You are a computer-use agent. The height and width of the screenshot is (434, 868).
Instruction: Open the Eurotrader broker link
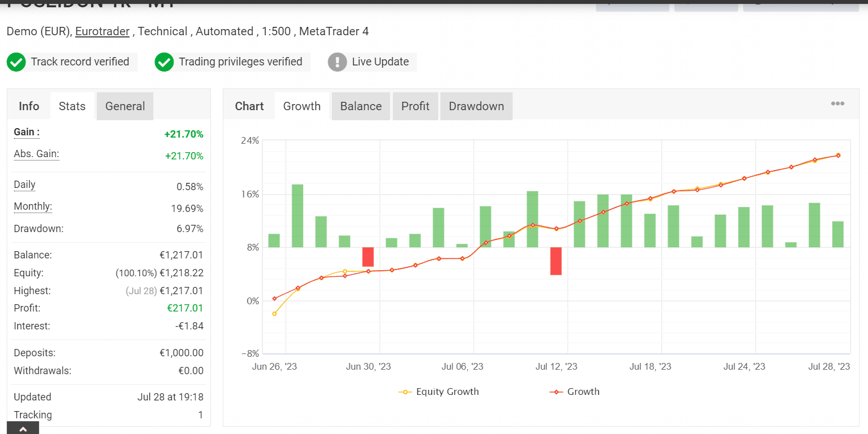102,31
